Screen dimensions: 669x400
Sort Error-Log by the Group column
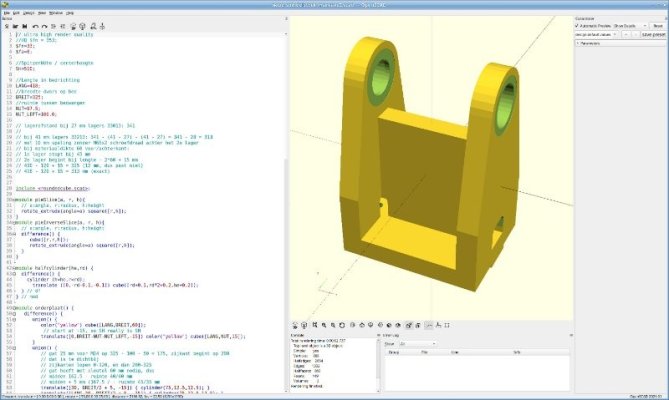pyautogui.click(x=394, y=352)
